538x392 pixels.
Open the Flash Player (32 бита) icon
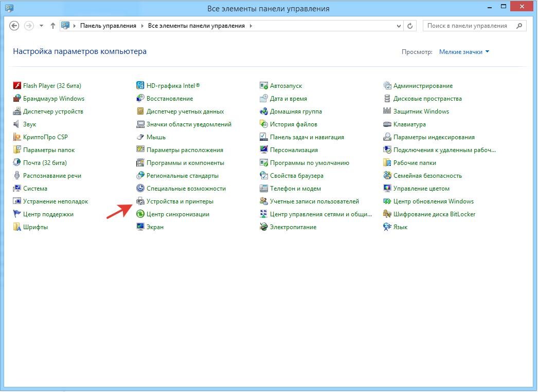click(x=17, y=86)
